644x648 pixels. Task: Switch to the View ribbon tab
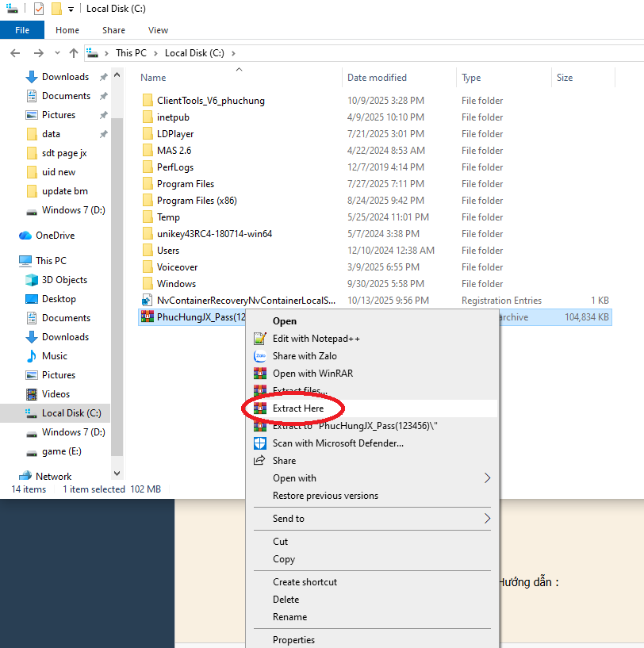pyautogui.click(x=158, y=30)
